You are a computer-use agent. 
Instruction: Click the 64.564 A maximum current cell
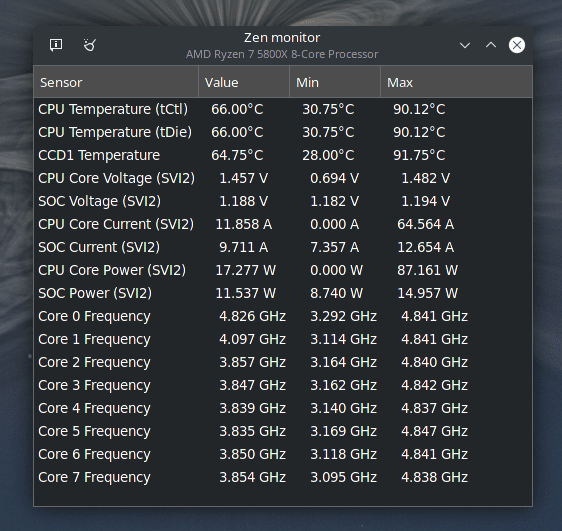pyautogui.click(x=425, y=224)
